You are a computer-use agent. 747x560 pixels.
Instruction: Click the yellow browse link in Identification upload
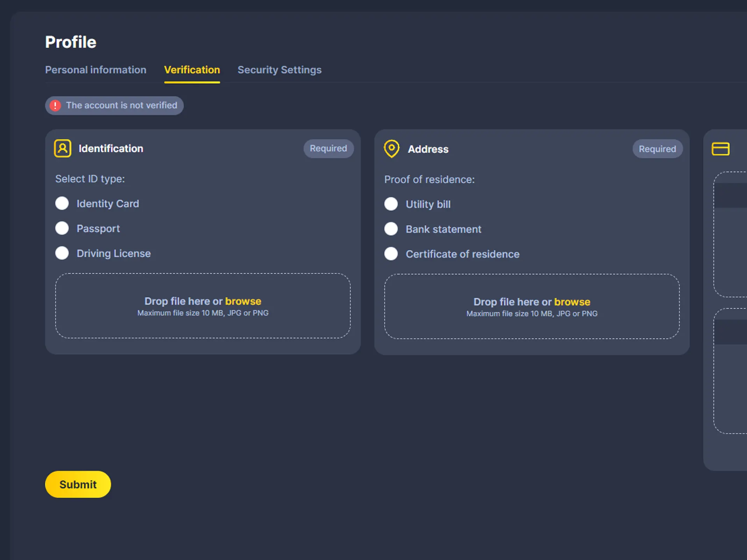242,301
